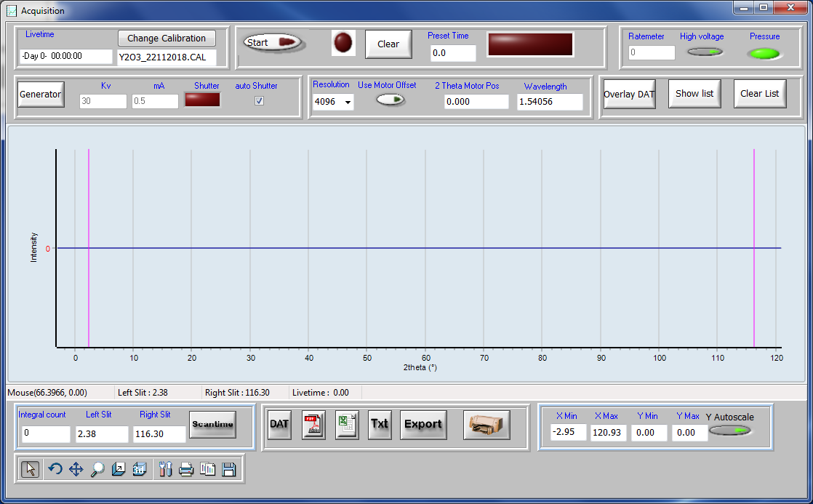The image size is (813, 504).
Task: Click the undo rotate arrow icon
Action: 55,469
